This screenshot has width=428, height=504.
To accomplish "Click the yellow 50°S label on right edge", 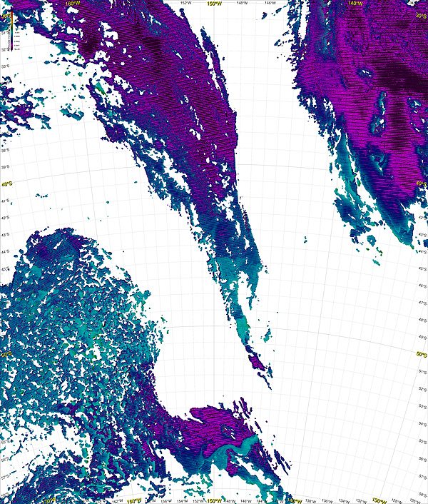I will (x=422, y=354).
